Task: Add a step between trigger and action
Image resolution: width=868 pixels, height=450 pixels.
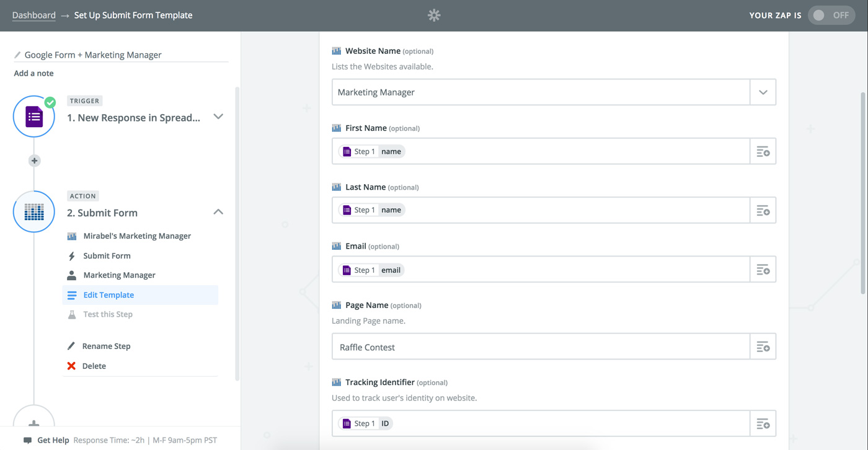Action: tap(34, 161)
